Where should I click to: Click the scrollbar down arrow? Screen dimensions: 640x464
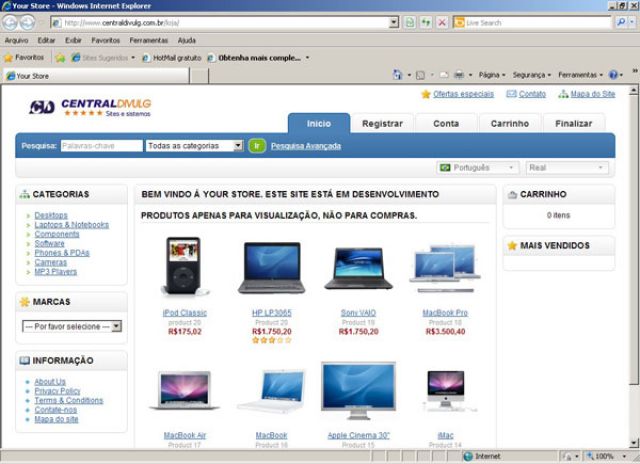(633, 443)
